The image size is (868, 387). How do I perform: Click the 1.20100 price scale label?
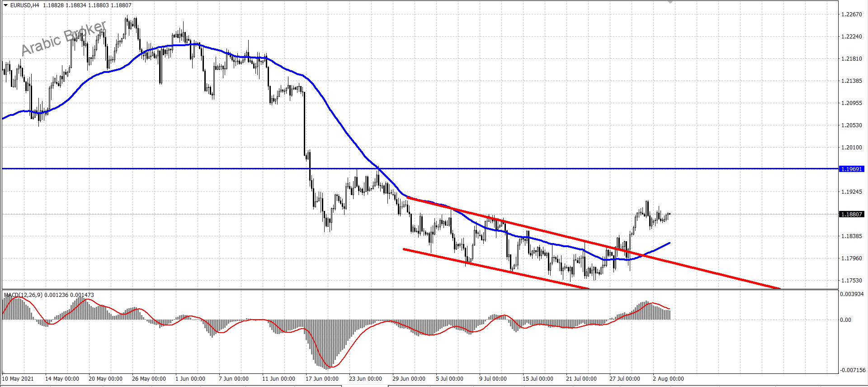[851, 148]
